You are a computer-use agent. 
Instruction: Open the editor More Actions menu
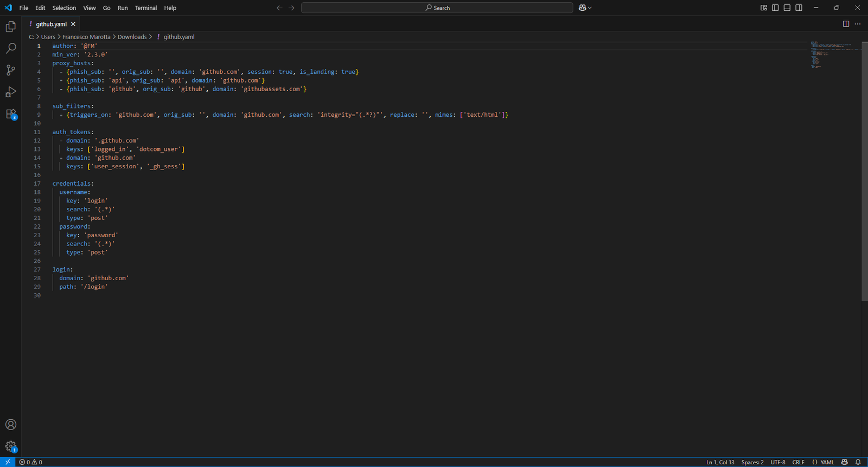point(858,24)
